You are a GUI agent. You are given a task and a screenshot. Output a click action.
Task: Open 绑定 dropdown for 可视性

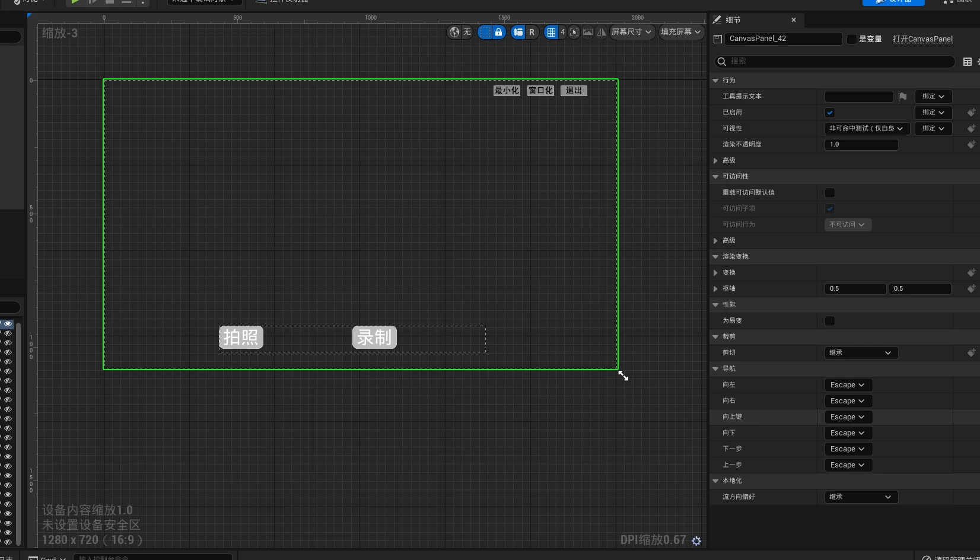coord(933,129)
